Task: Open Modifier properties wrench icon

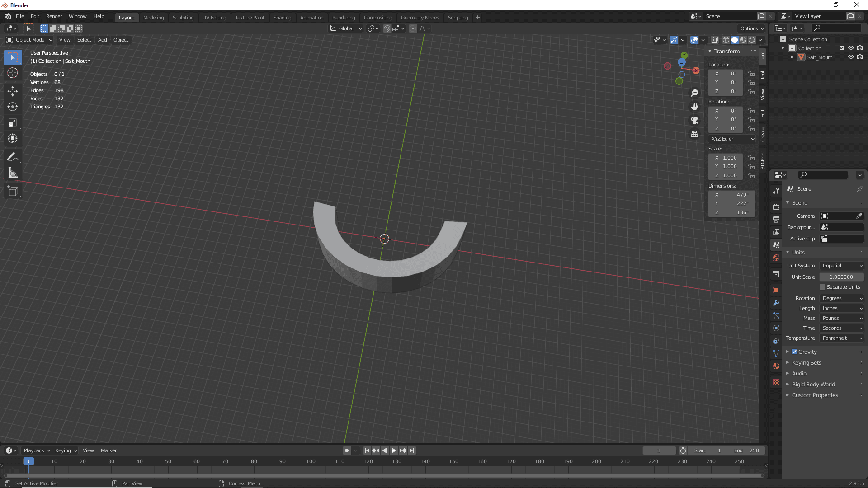Action: (x=776, y=303)
